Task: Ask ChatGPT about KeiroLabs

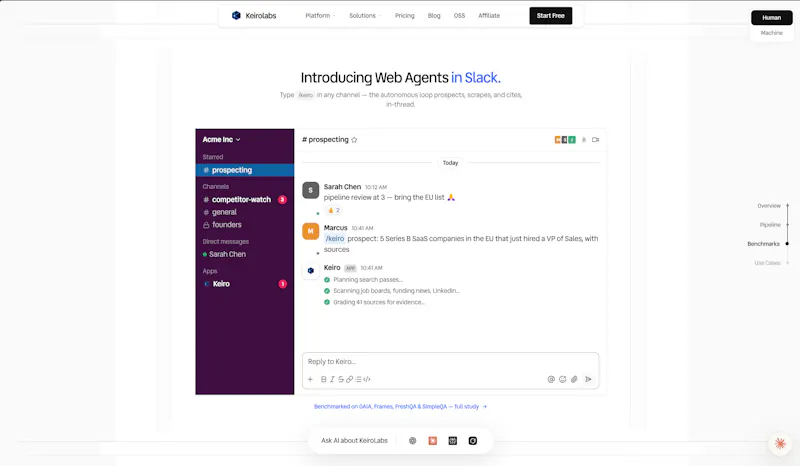Action: (x=413, y=440)
